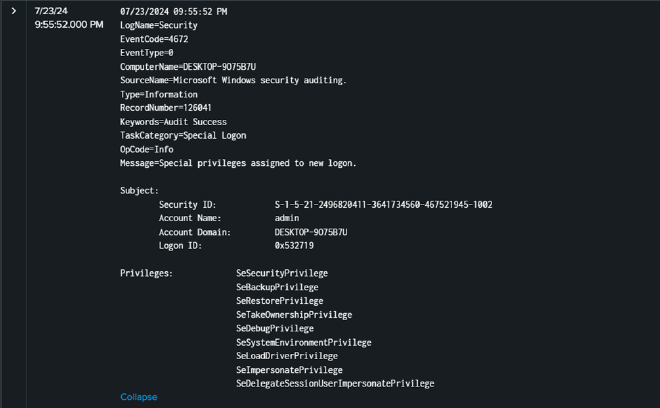This screenshot has width=660, height=408.
Task: Select the Account Domain DESKTOP-9O75B7U value
Action: click(x=317, y=232)
